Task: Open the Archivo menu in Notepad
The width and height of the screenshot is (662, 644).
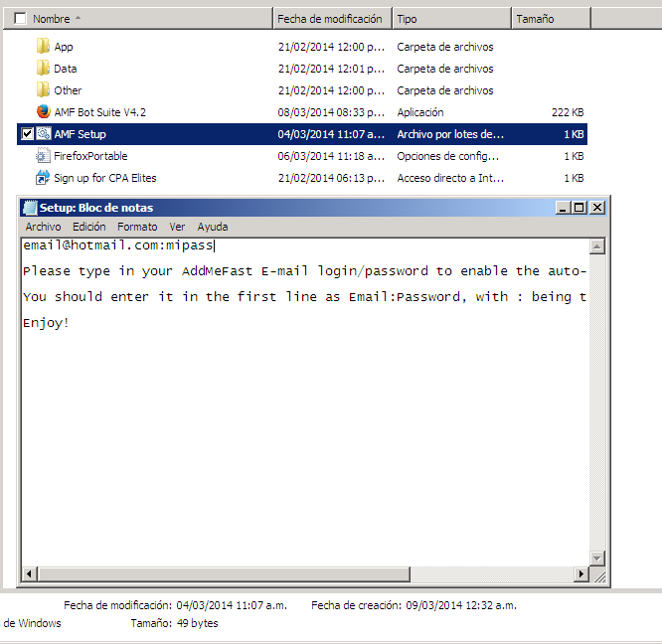Action: 43,227
